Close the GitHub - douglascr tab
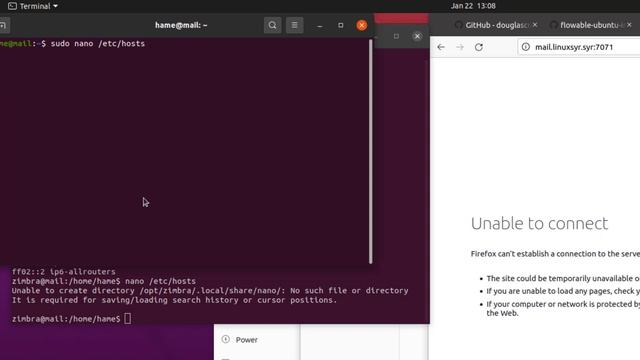 pyautogui.click(x=535, y=25)
